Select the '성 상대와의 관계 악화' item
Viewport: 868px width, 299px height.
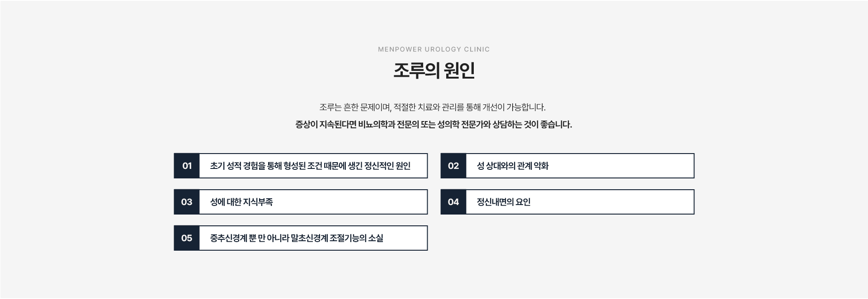coord(567,166)
